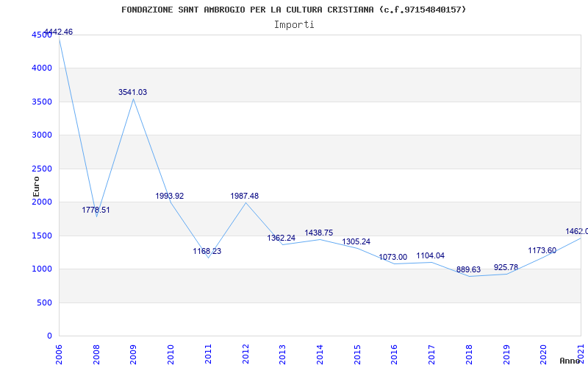Screen dimensions: 588x368
Task: Click the Importi chart subtitle
Action: [x=294, y=25]
